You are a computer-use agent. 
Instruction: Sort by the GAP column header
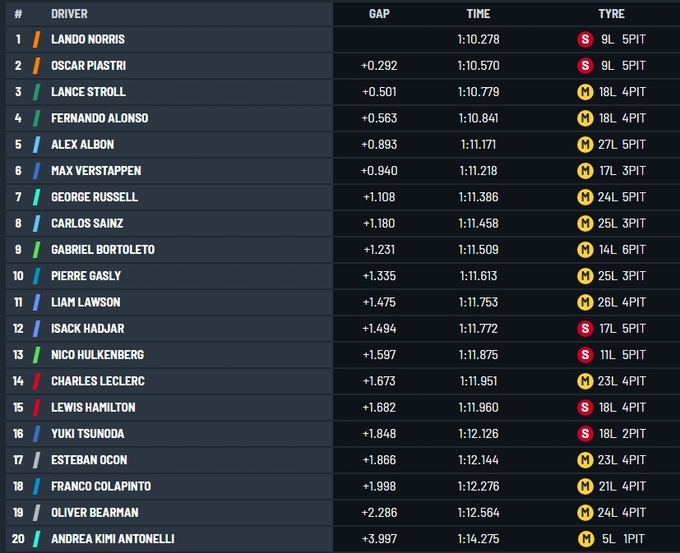379,14
